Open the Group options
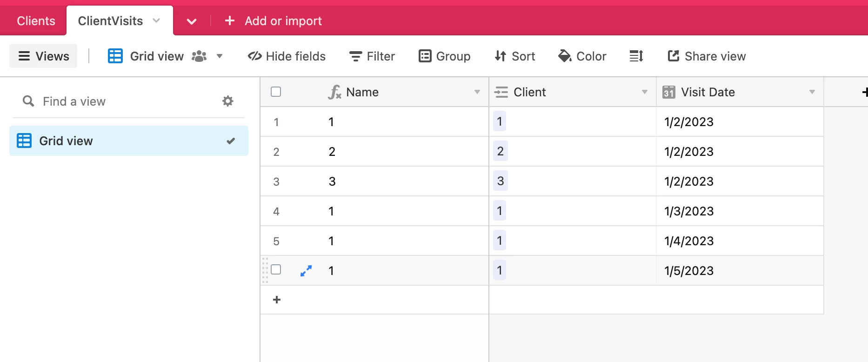868x362 pixels. point(445,56)
